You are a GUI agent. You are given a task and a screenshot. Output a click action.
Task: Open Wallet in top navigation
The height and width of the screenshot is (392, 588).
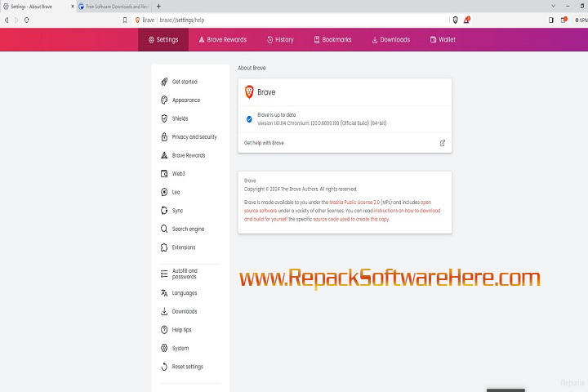pos(443,39)
